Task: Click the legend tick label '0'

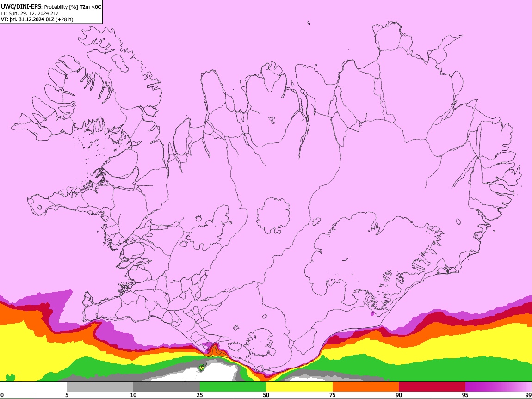Action: (2, 395)
